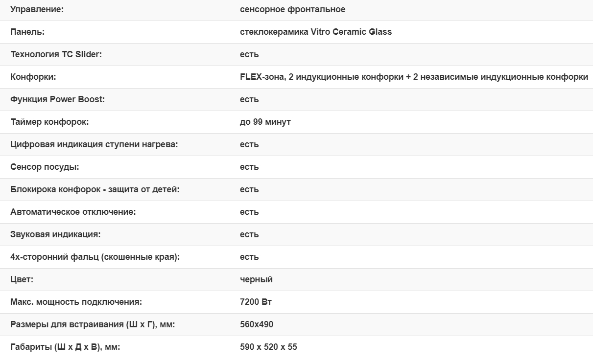The width and height of the screenshot is (593, 364).
Task: Click the "Управление:" row label
Action: (37, 9)
